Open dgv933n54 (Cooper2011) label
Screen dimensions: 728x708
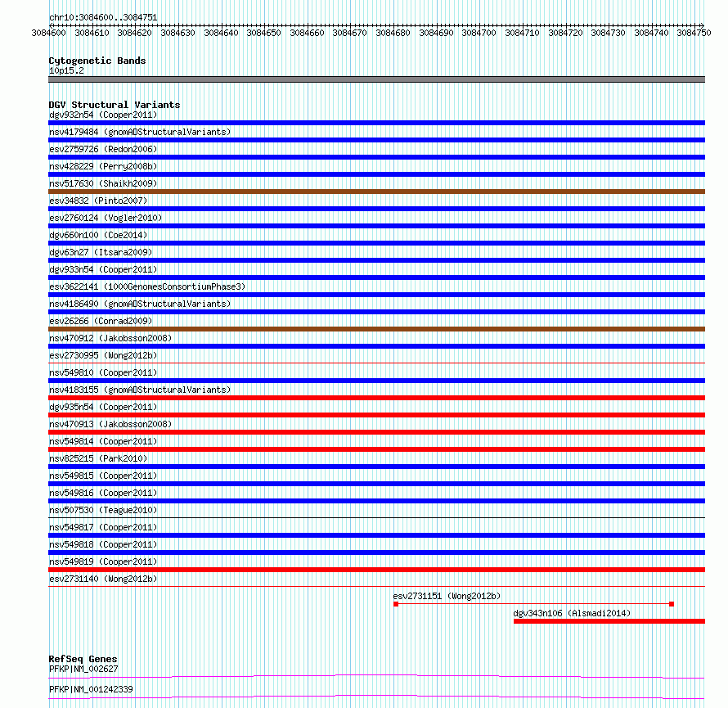coord(103,269)
